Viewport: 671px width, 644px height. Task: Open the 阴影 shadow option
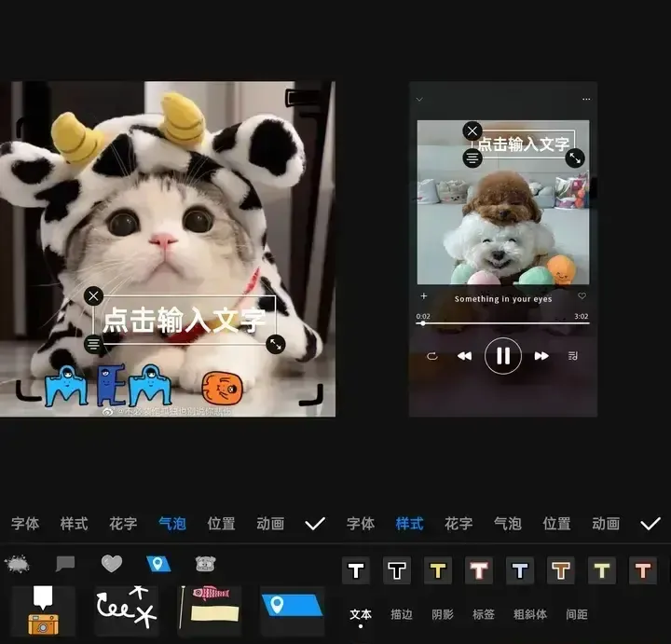click(443, 615)
